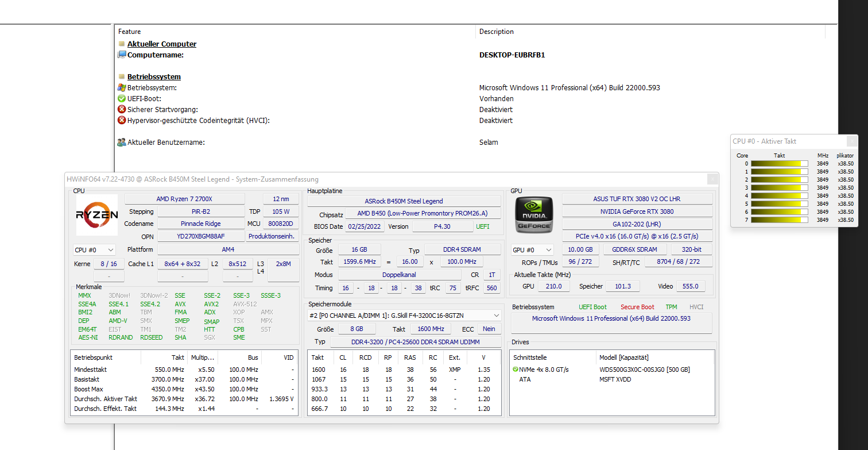
Task: Click the 8 / 16 Kerne value
Action: pyautogui.click(x=108, y=264)
